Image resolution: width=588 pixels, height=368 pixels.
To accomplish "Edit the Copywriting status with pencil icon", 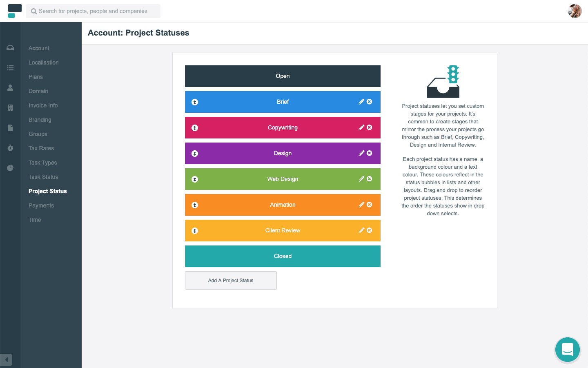I will coord(361,127).
